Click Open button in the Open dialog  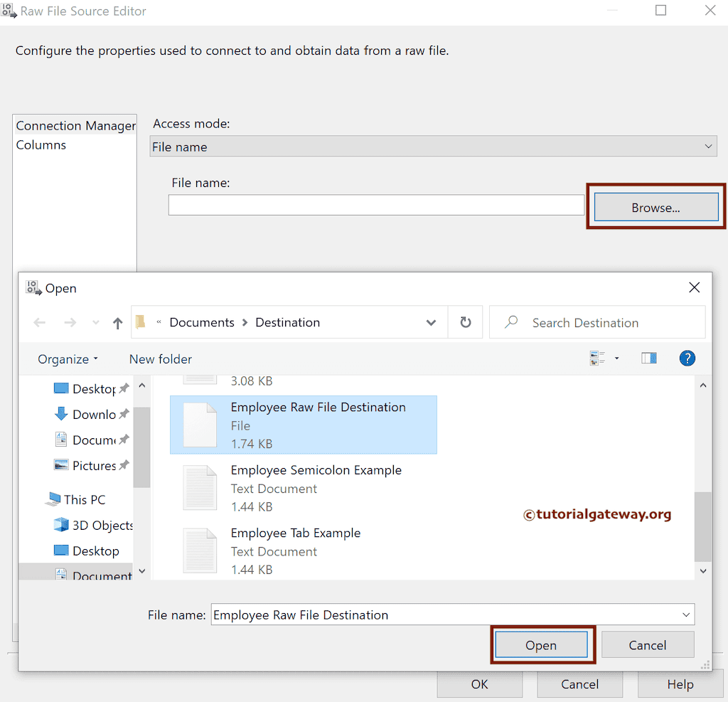click(541, 645)
